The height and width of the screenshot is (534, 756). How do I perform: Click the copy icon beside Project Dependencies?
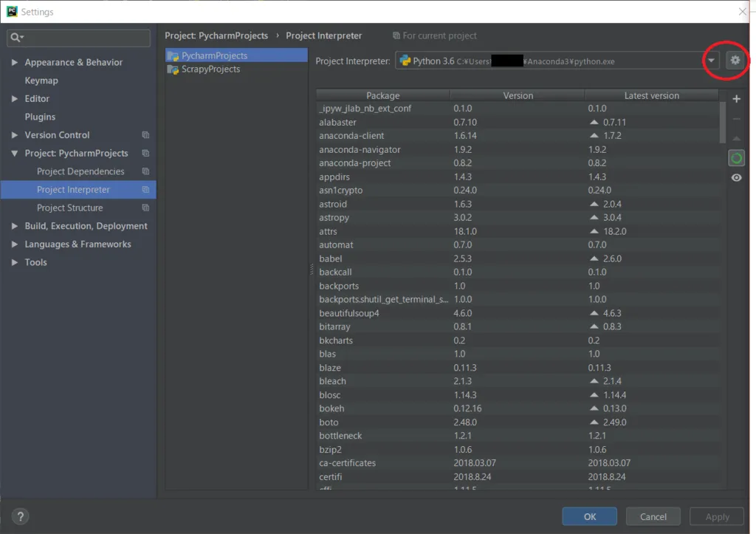(145, 171)
